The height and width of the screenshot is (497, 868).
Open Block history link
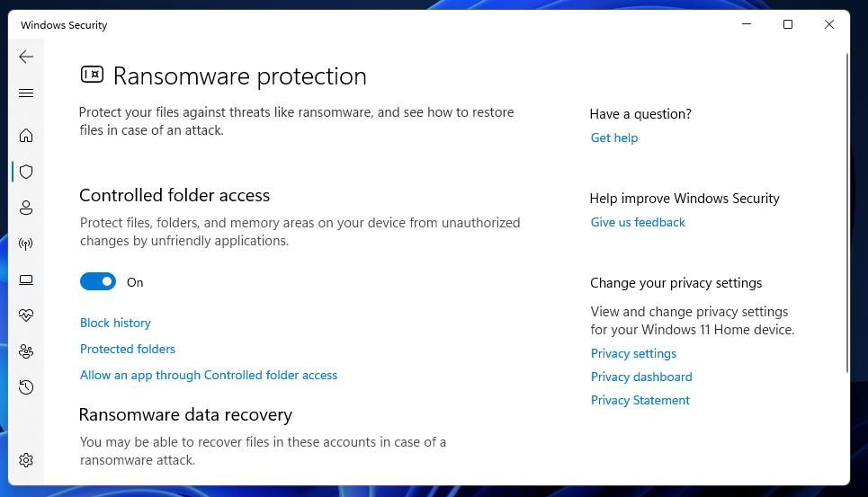point(115,323)
